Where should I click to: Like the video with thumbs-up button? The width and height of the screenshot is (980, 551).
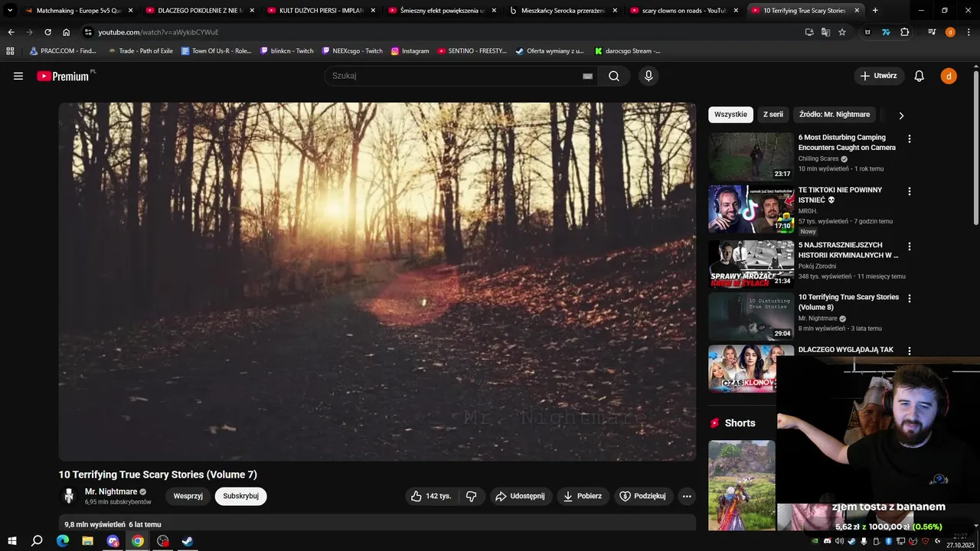click(x=432, y=496)
